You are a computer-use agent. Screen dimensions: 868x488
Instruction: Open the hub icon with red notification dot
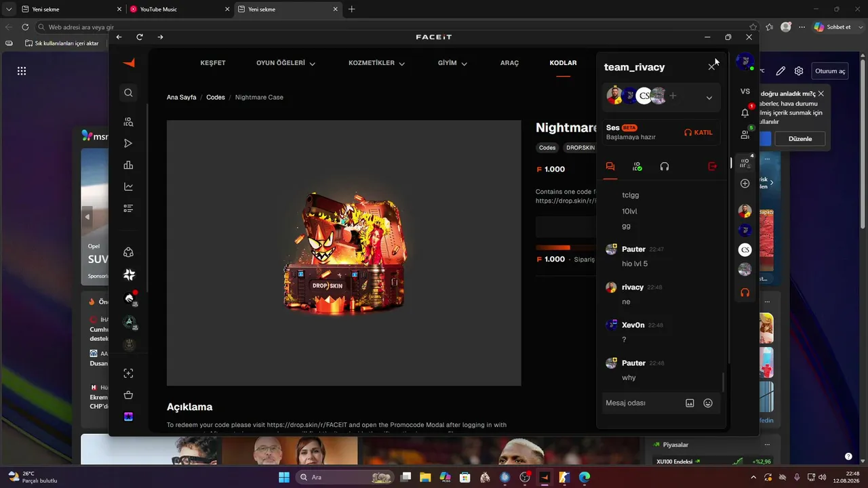130,298
